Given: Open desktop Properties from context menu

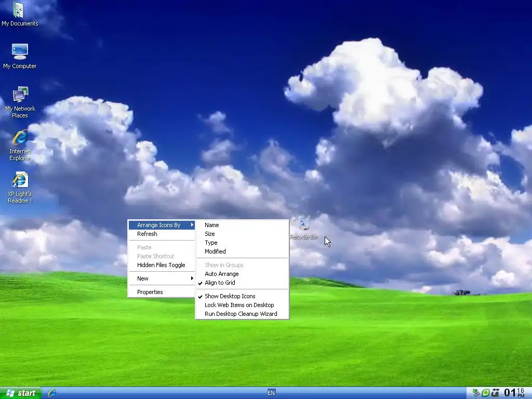Looking at the screenshot, I should (x=162, y=292).
